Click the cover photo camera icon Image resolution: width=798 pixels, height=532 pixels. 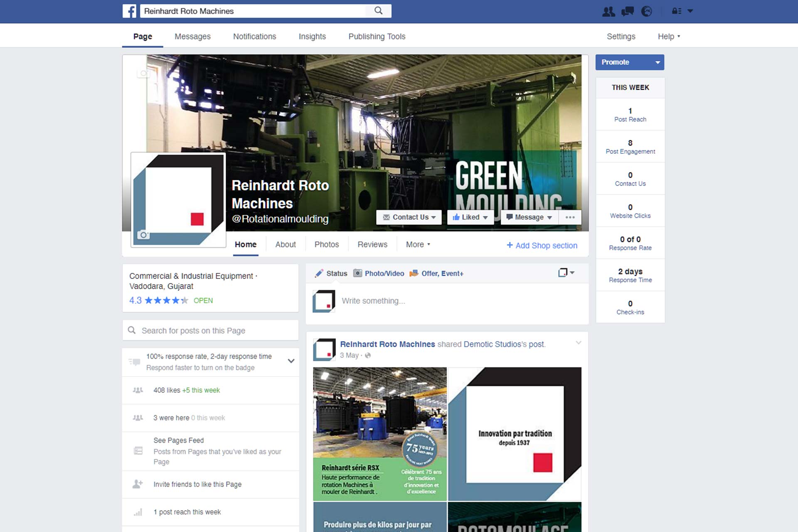click(x=143, y=74)
